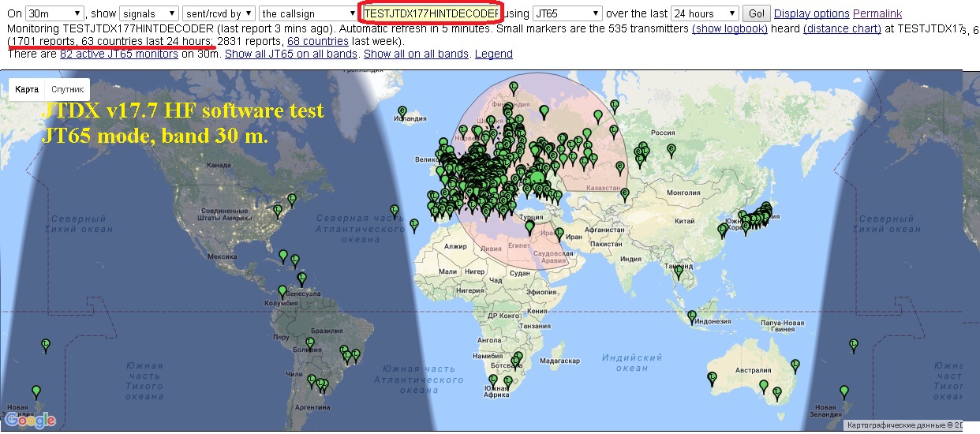Screen dimensions: 980x434
Task: Click the callsign text input field
Action: [431, 13]
